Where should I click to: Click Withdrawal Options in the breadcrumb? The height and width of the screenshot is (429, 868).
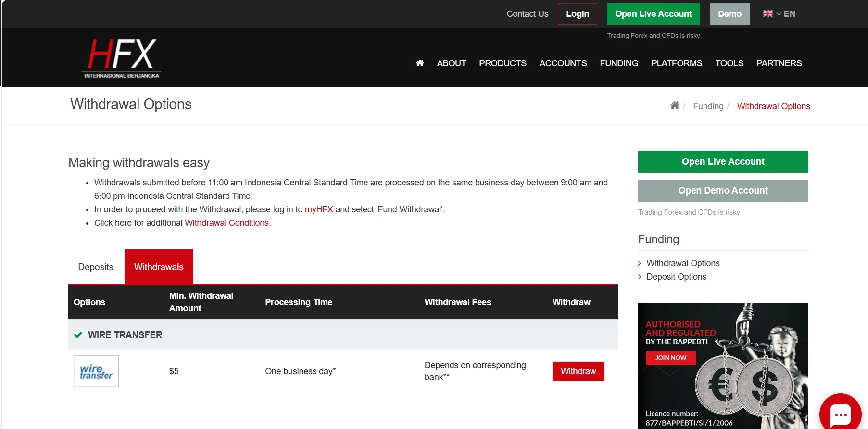[773, 106]
